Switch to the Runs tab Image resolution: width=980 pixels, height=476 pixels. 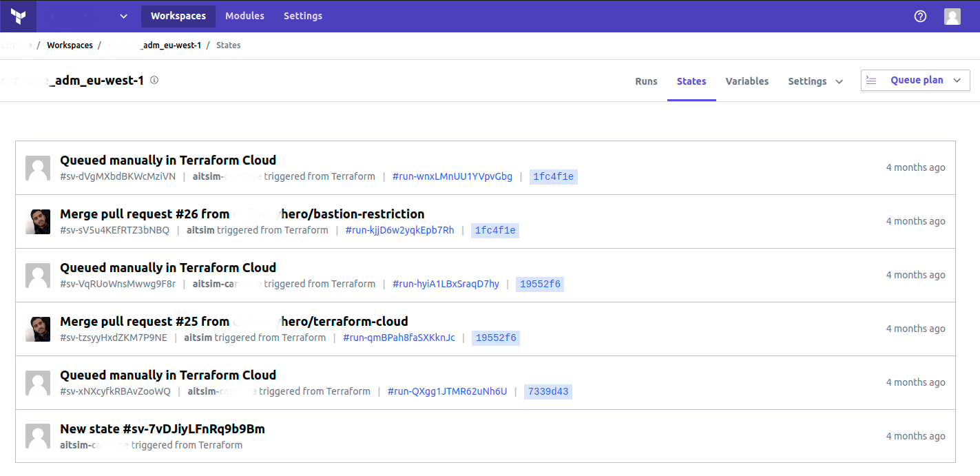pyautogui.click(x=646, y=81)
